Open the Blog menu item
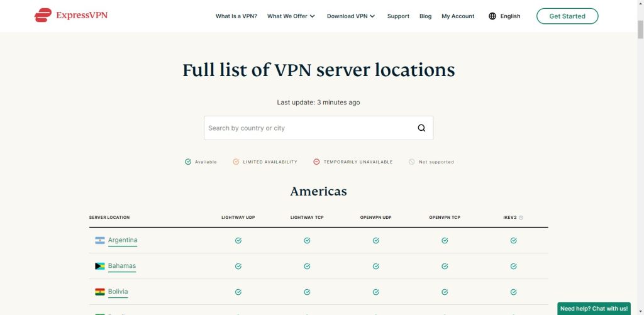644x315 pixels. pyautogui.click(x=425, y=16)
